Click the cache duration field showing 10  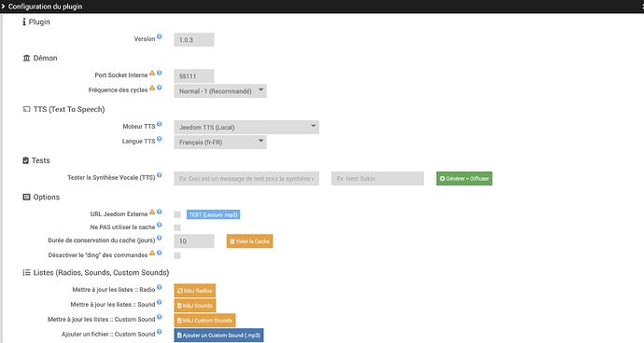194,241
